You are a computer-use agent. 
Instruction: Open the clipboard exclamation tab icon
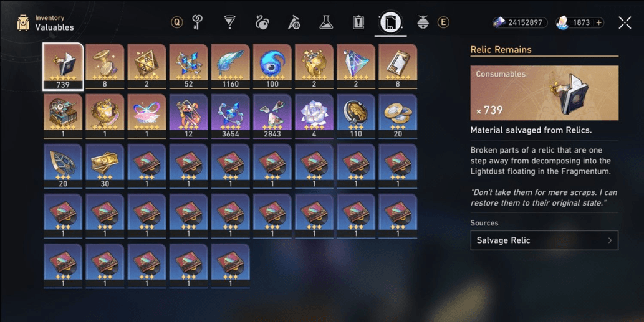[358, 22]
